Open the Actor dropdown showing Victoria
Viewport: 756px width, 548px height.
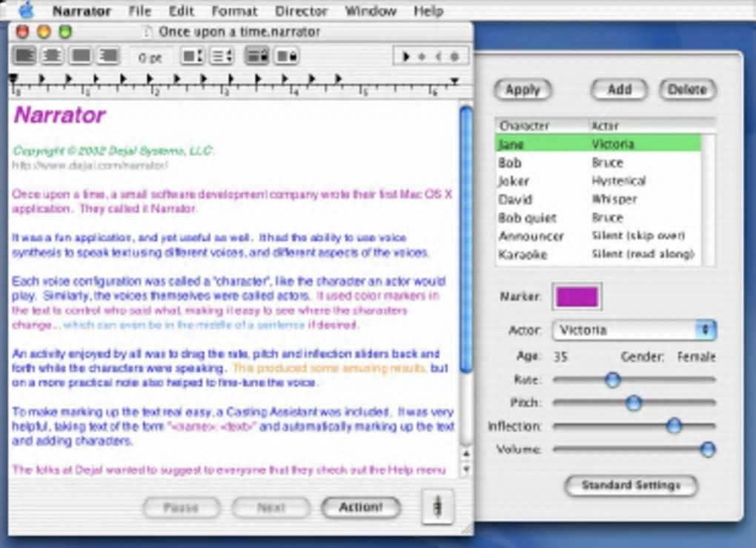coord(634,330)
